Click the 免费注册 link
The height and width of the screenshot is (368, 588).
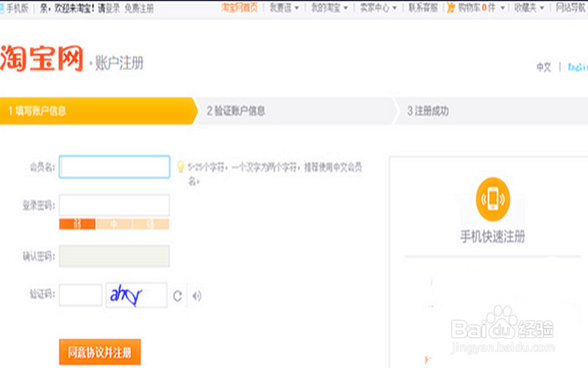click(139, 8)
